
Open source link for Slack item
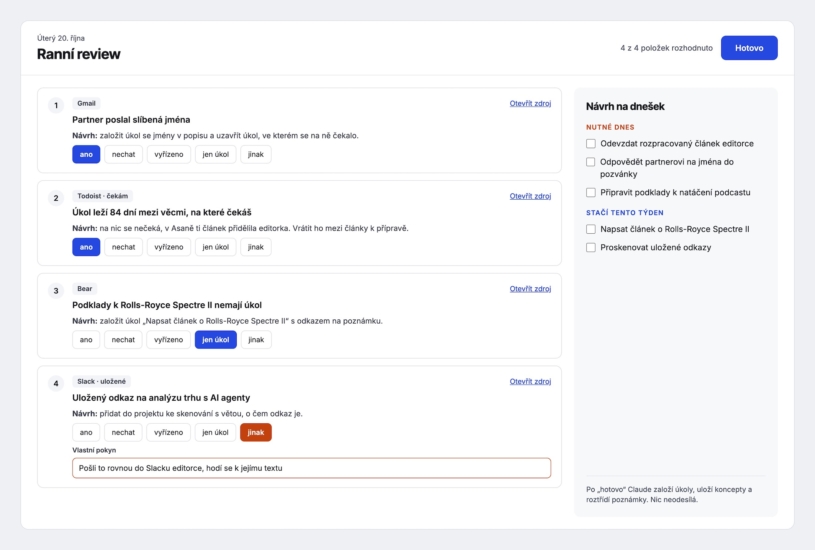point(530,381)
